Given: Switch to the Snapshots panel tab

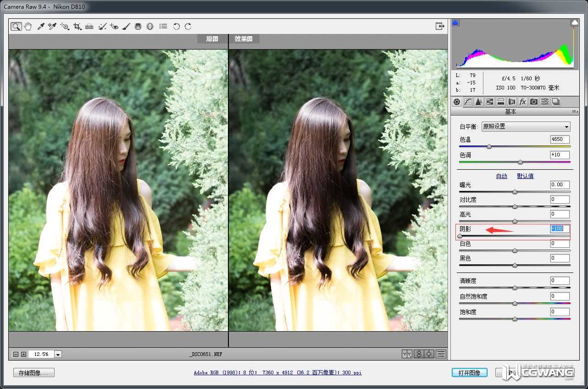Looking at the screenshot, I should (x=555, y=102).
